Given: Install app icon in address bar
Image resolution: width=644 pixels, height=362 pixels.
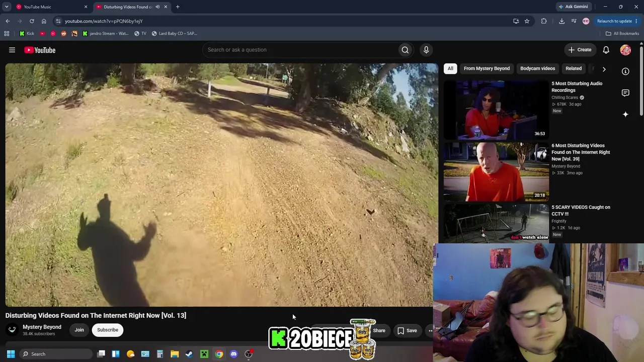Looking at the screenshot, I should click(516, 21).
